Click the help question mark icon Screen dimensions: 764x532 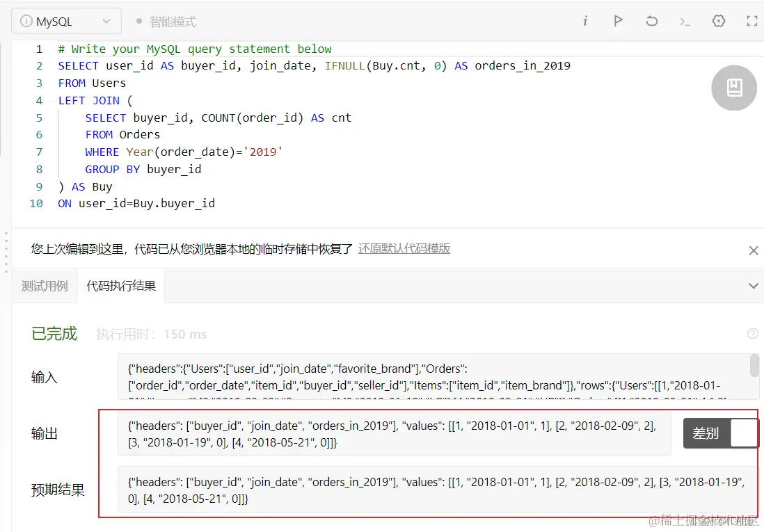(753, 333)
